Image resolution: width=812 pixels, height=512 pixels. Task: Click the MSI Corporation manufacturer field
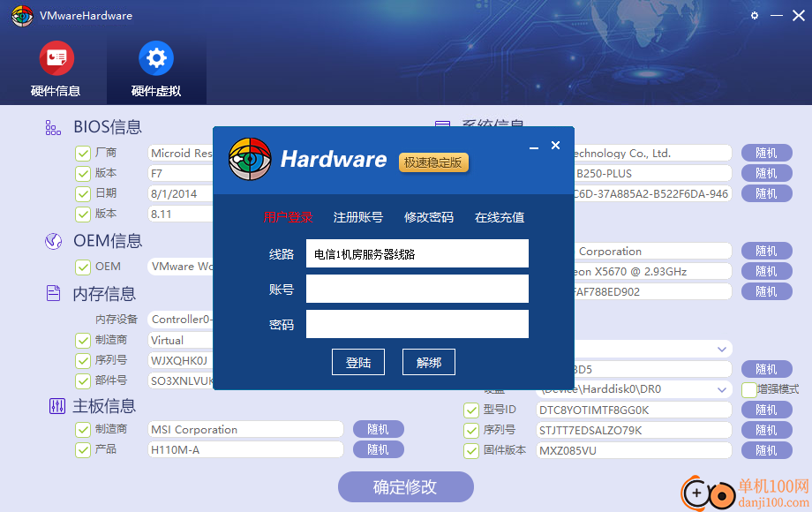click(245, 429)
